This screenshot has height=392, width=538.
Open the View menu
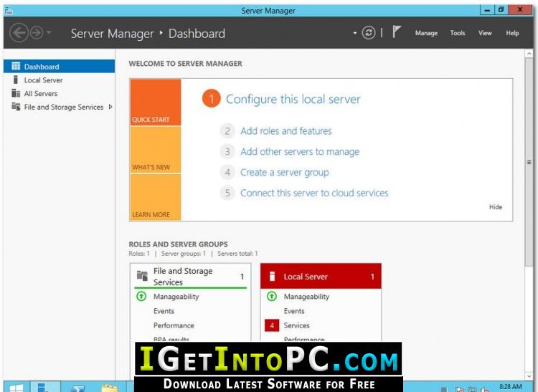click(x=485, y=33)
